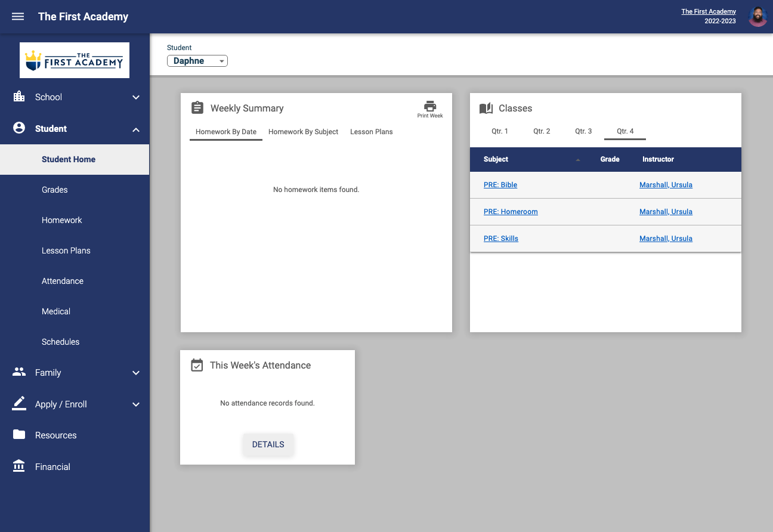Open Marshall, Ursula link in the Homeroom row
Viewport: 773px width, 532px height.
666,212
